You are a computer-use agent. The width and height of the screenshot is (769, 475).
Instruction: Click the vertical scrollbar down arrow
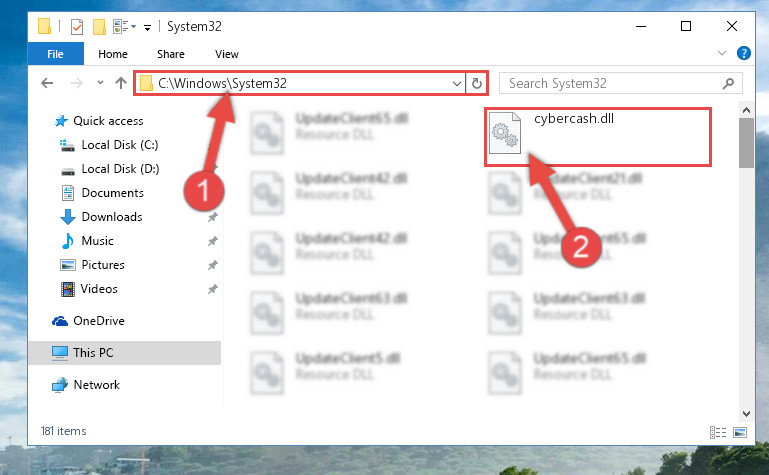(746, 414)
